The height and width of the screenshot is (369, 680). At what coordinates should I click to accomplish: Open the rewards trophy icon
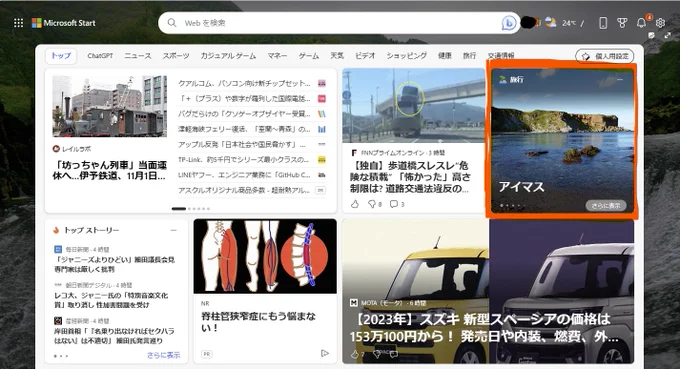click(622, 23)
